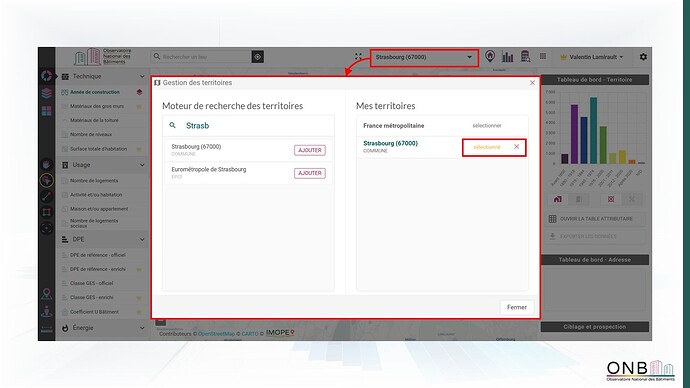
Task: Click the grid table icon in top bar
Action: 543,56
